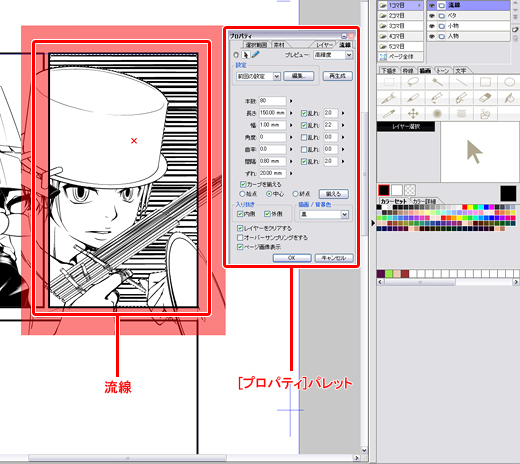Expand the ずれ value slider arrow
This screenshot has width=520, height=464.
coord(291,173)
